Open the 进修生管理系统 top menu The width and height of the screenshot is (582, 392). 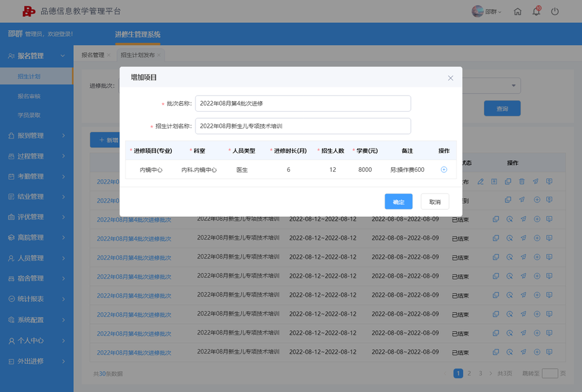click(x=138, y=35)
